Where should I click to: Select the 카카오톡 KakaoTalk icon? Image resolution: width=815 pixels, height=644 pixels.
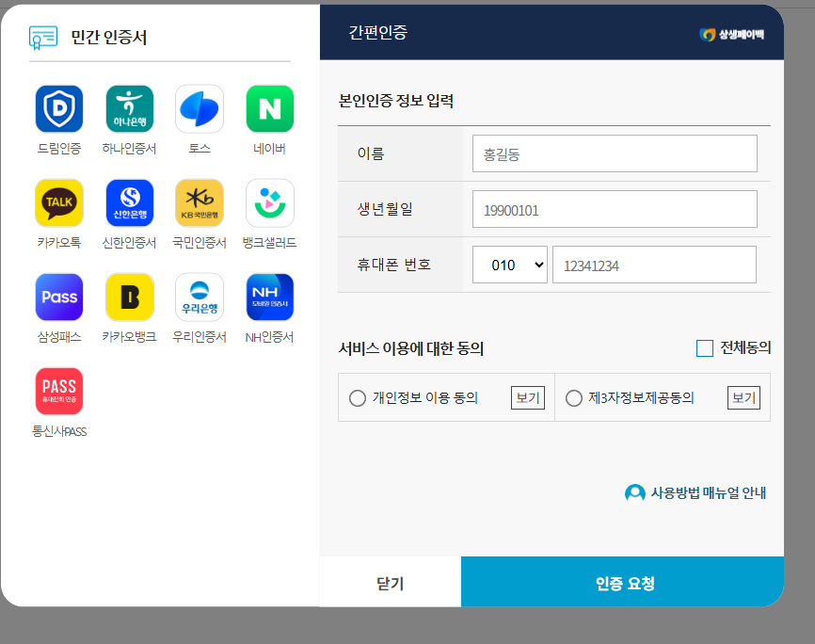pos(59,202)
